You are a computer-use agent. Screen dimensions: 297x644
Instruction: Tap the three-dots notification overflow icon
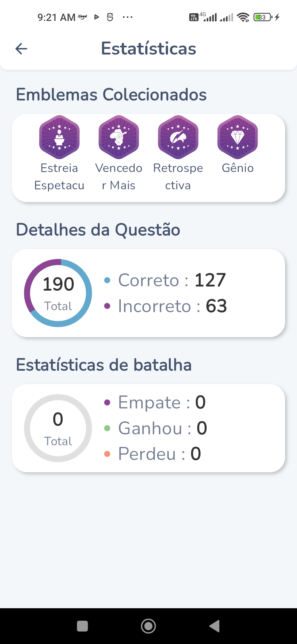click(128, 17)
